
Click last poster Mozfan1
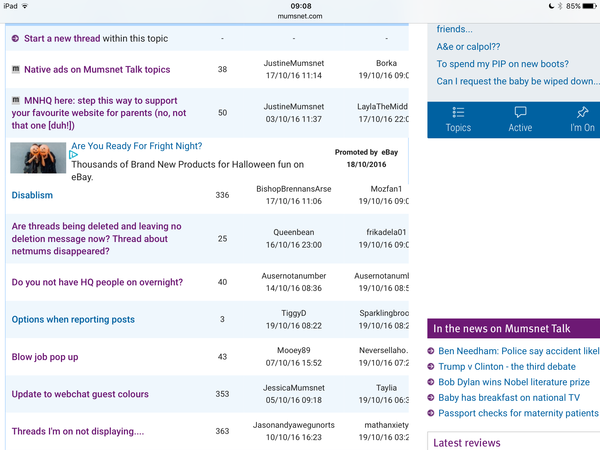386,189
